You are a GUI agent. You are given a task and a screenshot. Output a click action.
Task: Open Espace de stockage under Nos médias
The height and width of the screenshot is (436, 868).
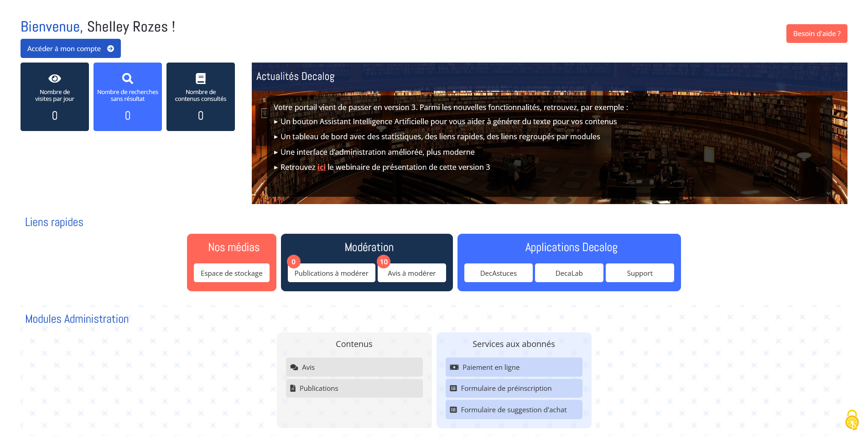231,273
